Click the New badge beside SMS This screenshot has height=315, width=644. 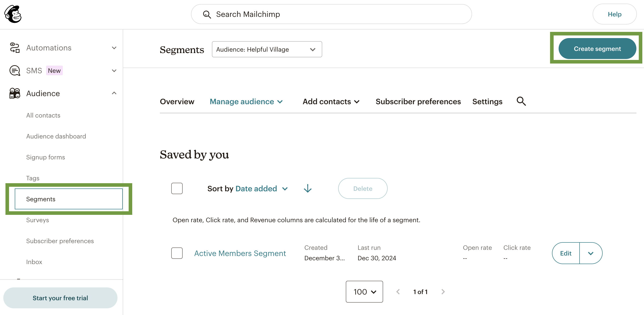click(54, 71)
